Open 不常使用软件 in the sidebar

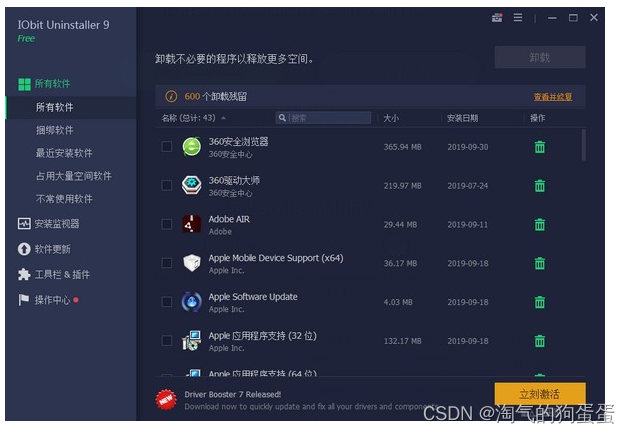tap(64, 199)
